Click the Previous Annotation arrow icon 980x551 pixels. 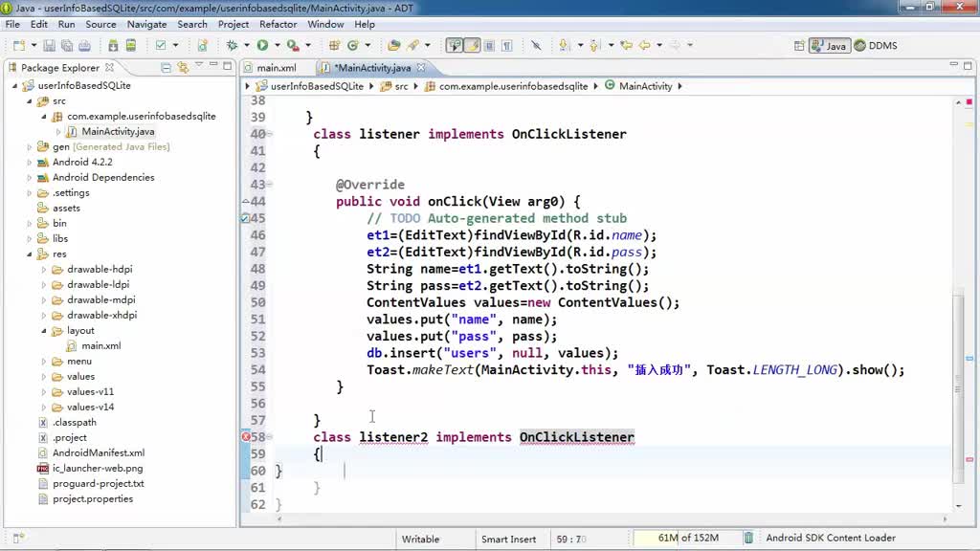pyautogui.click(x=594, y=46)
